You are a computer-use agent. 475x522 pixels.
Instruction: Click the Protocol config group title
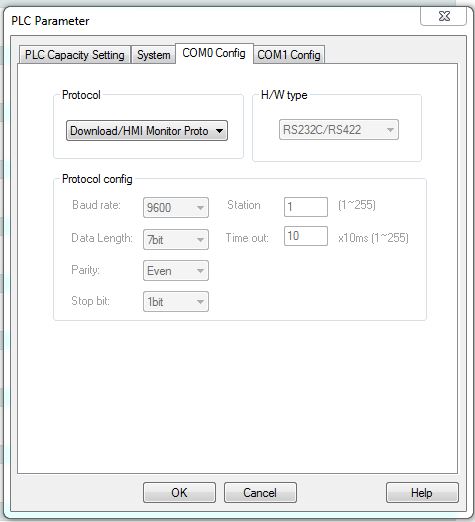pyautogui.click(x=97, y=179)
